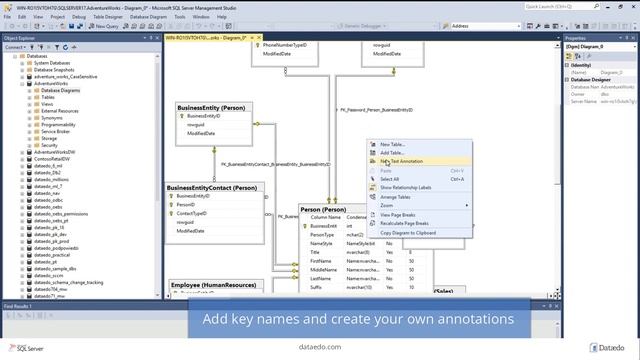
Task: Collapse the (Identity) property group
Action: [567, 65]
